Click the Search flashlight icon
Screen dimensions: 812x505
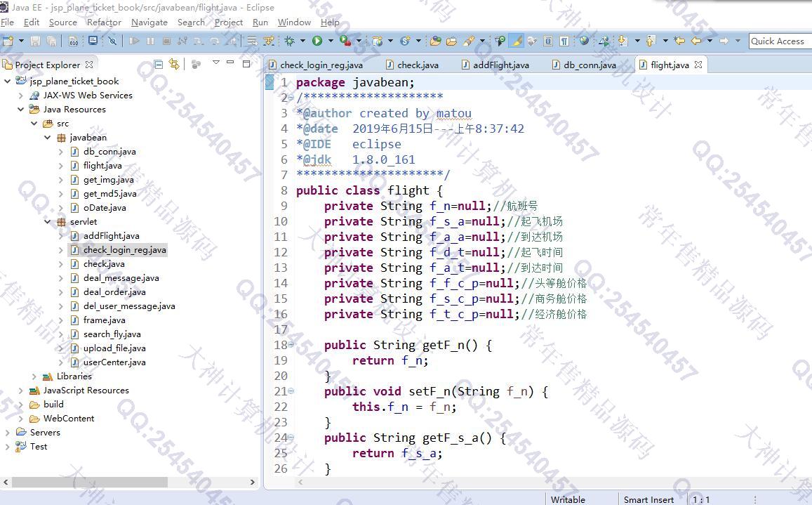point(470,41)
